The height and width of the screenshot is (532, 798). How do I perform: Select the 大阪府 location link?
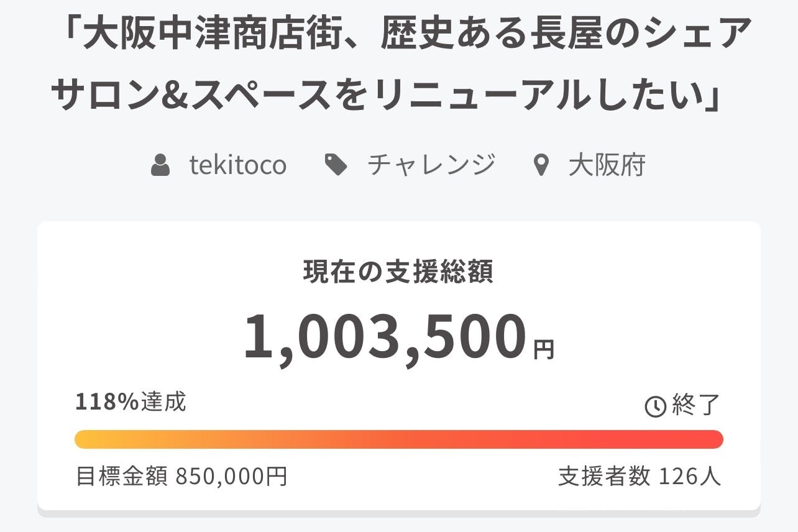tap(607, 166)
